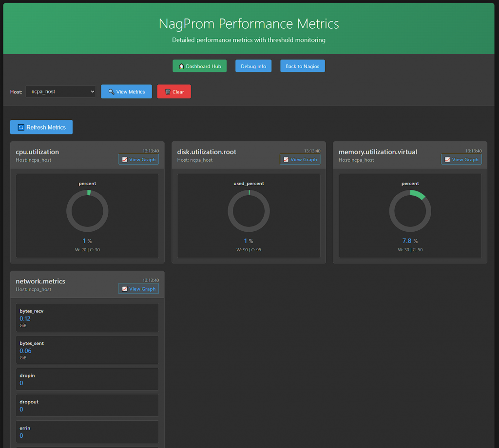Screen dimensions: 499x448
Task: Open Debug Info page
Action: [x=253, y=66]
